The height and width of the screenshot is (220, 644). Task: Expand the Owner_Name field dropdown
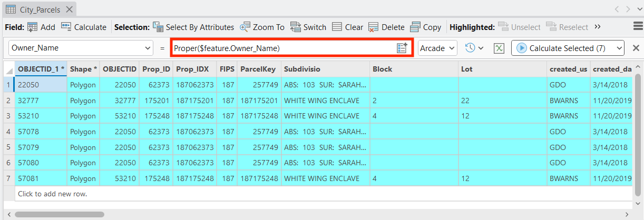pos(147,48)
